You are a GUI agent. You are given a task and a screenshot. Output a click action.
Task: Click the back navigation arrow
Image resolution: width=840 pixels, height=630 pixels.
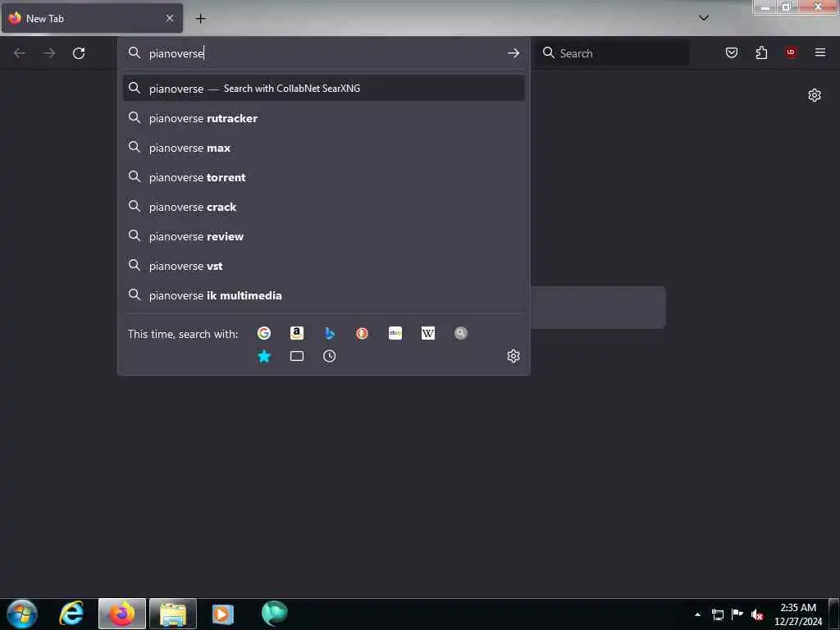pos(20,53)
